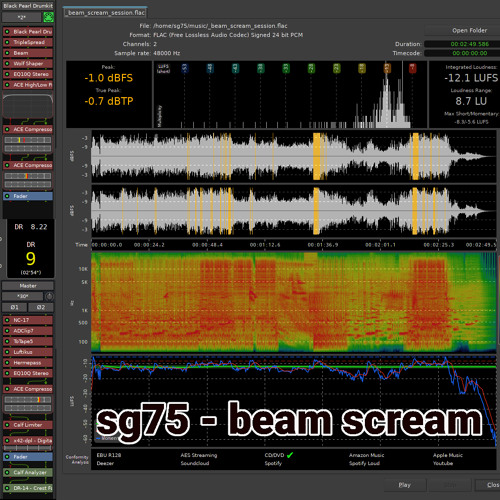Click the EBU R128 conformity entry
Image resolution: width=500 pixels, height=500 pixels.
109,455
